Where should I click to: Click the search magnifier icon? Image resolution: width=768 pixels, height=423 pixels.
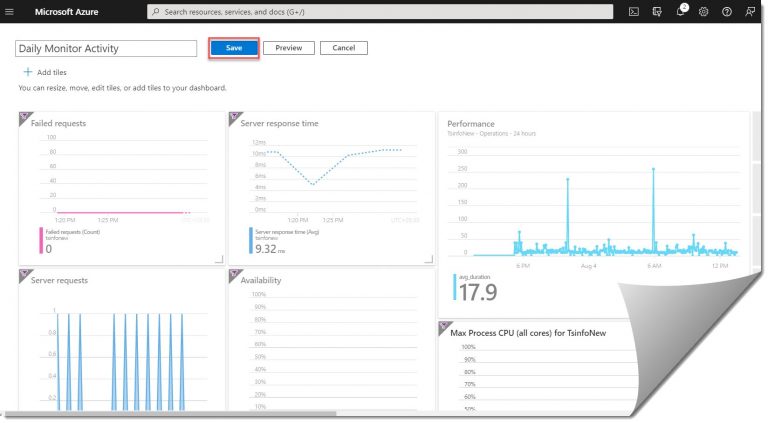156,12
